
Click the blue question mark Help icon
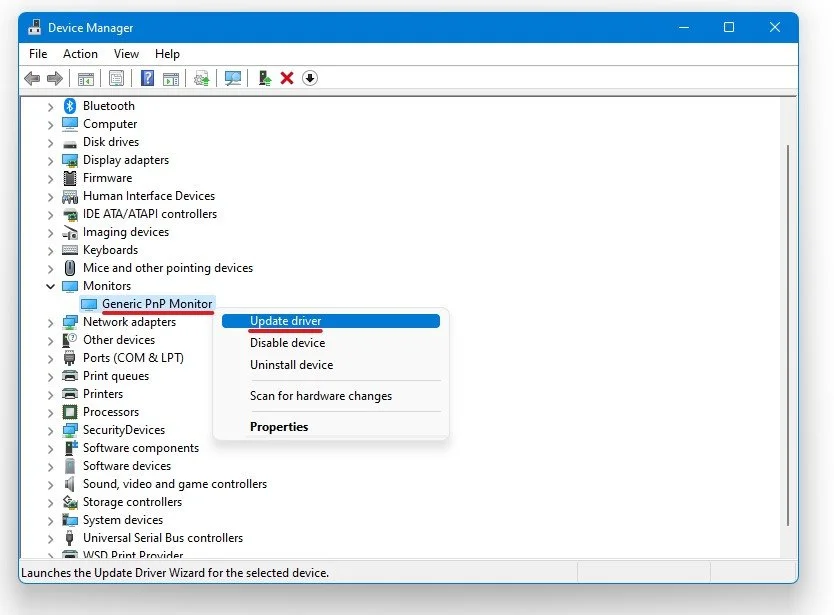coord(147,78)
